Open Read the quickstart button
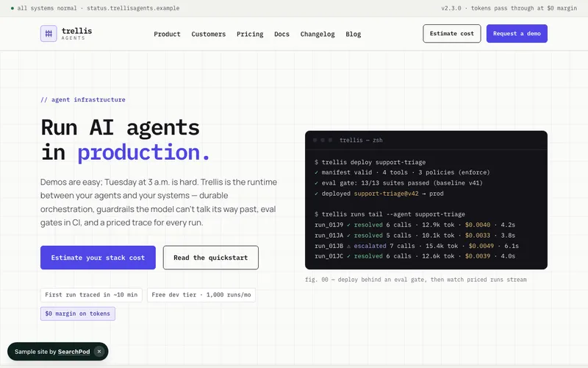 [211, 258]
